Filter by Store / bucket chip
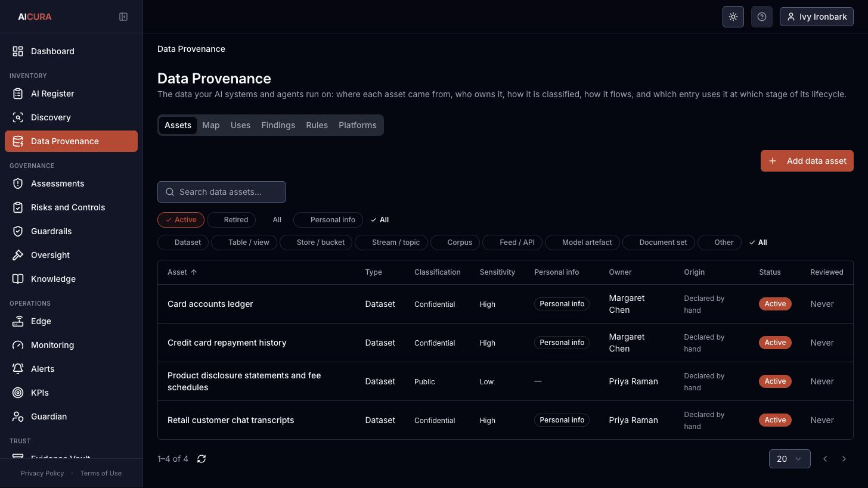This screenshot has height=488, width=868. click(x=316, y=243)
